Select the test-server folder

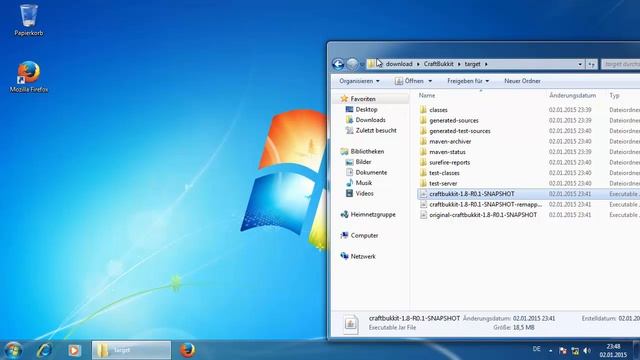(443, 183)
